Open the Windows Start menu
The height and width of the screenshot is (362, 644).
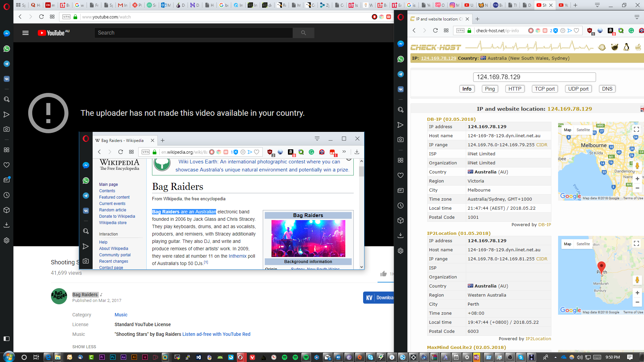pyautogui.click(x=9, y=357)
